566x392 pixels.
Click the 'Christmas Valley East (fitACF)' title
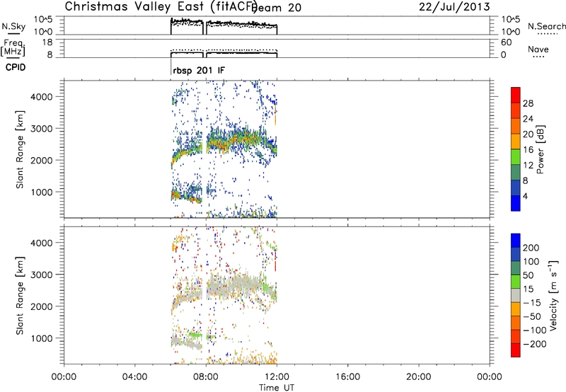pyautogui.click(x=161, y=7)
